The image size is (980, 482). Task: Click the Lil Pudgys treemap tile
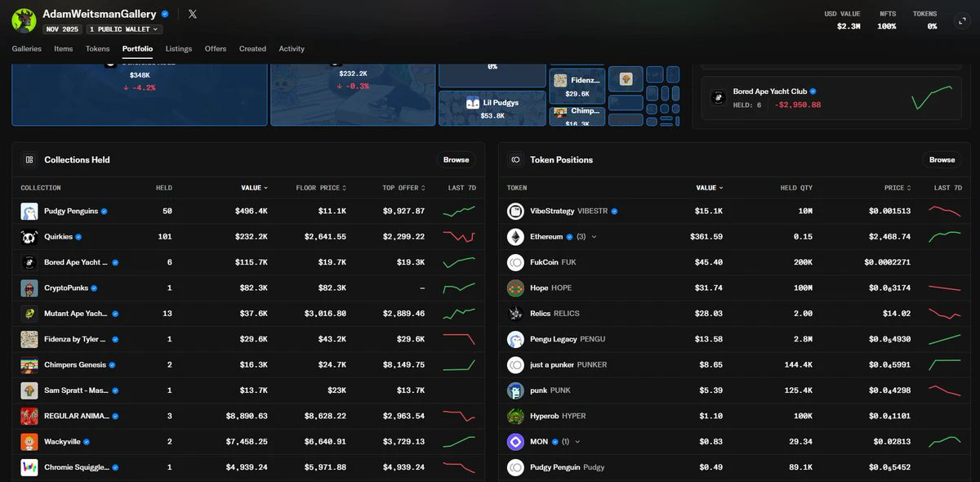[x=492, y=108]
